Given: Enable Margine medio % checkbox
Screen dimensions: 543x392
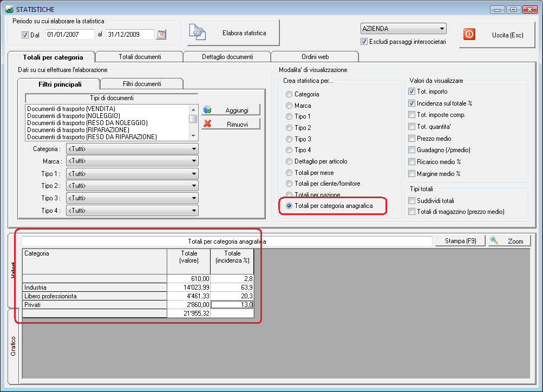Looking at the screenshot, I should point(412,173).
